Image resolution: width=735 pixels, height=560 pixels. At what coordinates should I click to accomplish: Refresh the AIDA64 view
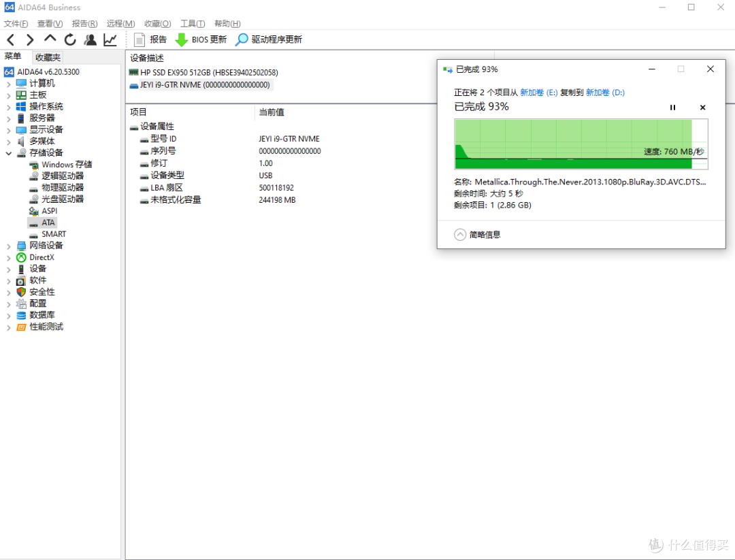(70, 40)
